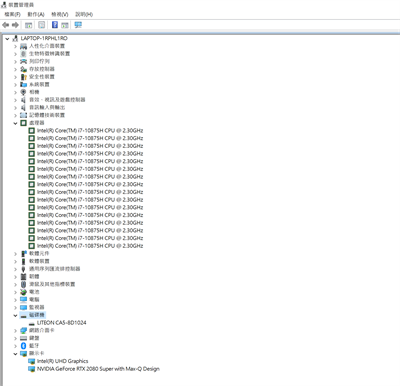
Task: Click the 系統裝置 (System devices) folder icon
Action: [23, 84]
